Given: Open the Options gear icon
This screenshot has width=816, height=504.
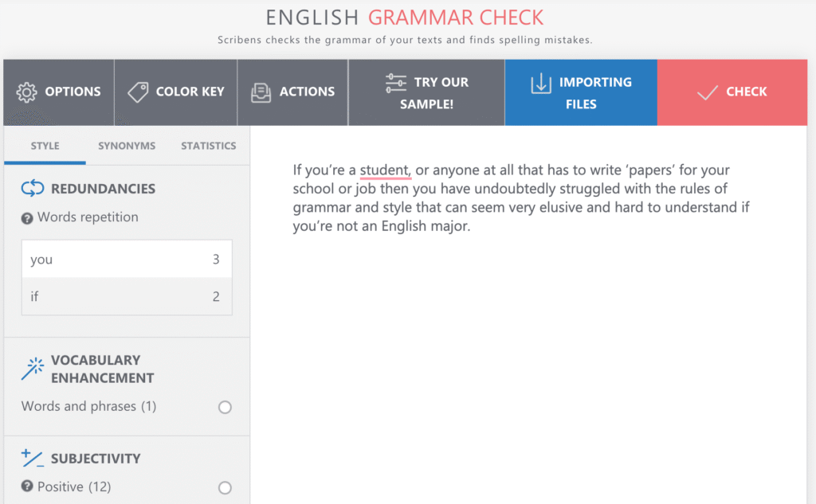Looking at the screenshot, I should pos(26,92).
